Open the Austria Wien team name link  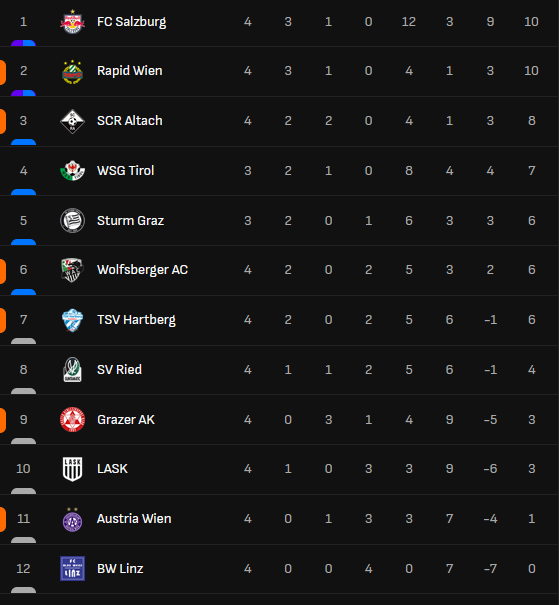[134, 519]
